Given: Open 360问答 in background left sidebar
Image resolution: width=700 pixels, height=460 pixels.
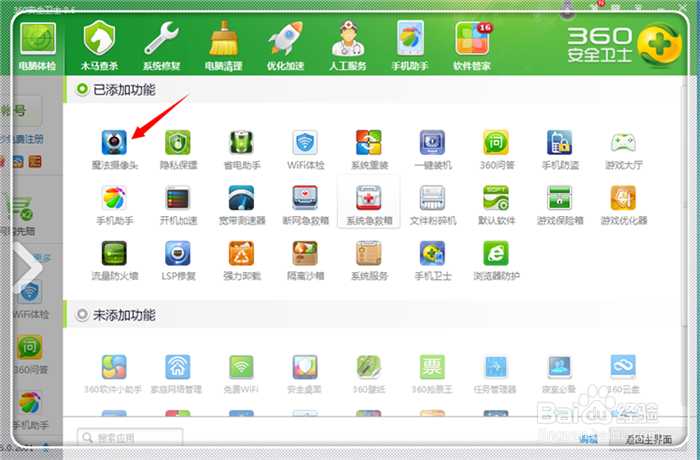Looking at the screenshot, I should coord(30,355).
